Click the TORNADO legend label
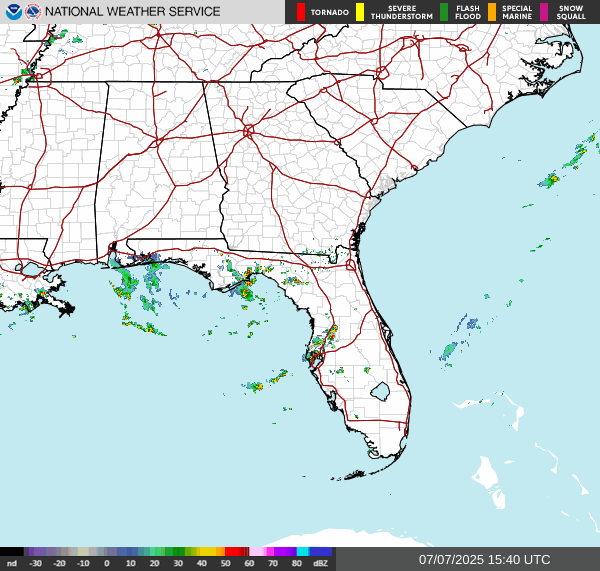The width and height of the screenshot is (600, 571). click(329, 12)
